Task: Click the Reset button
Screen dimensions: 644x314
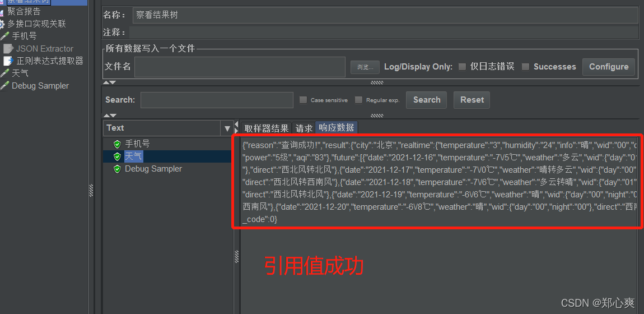Action: (472, 100)
